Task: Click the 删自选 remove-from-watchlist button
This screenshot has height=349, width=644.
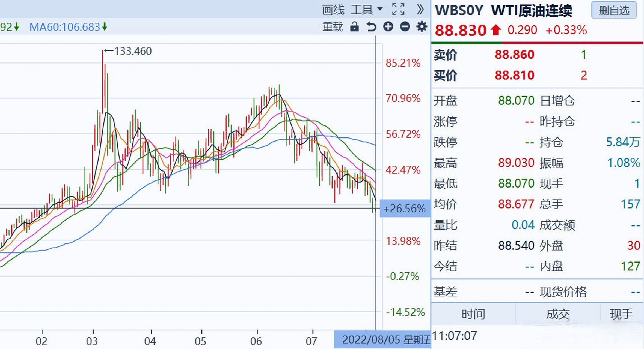Action: pos(614,10)
